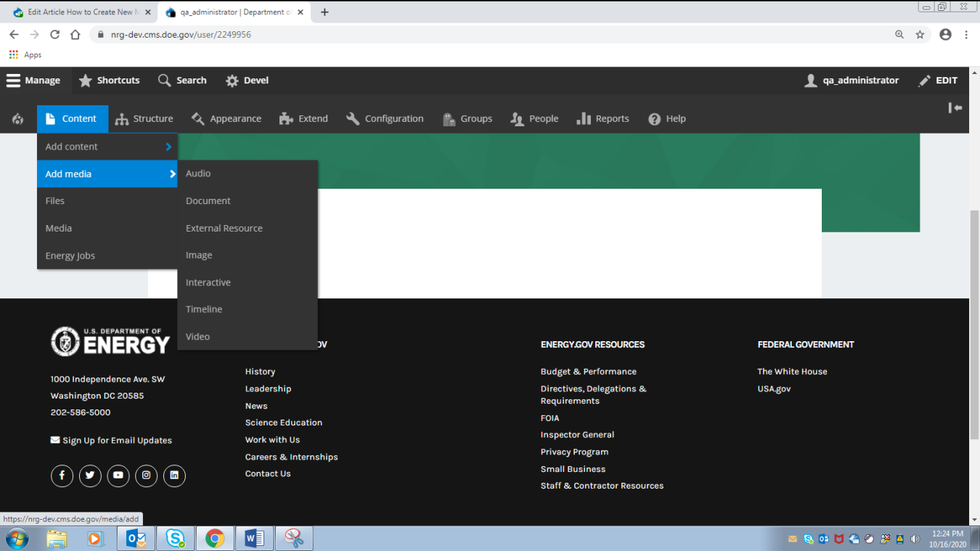The height and width of the screenshot is (551, 980).
Task: Open the Reports menu
Action: (x=603, y=119)
